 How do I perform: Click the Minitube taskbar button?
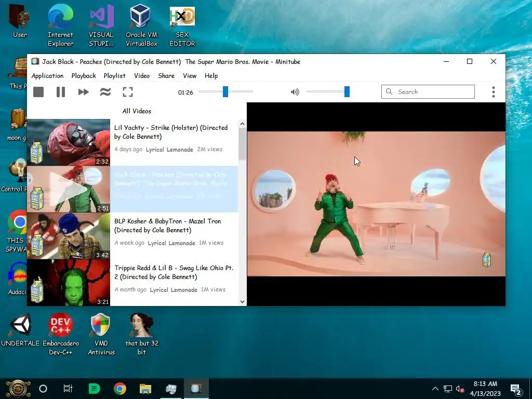tap(196, 389)
